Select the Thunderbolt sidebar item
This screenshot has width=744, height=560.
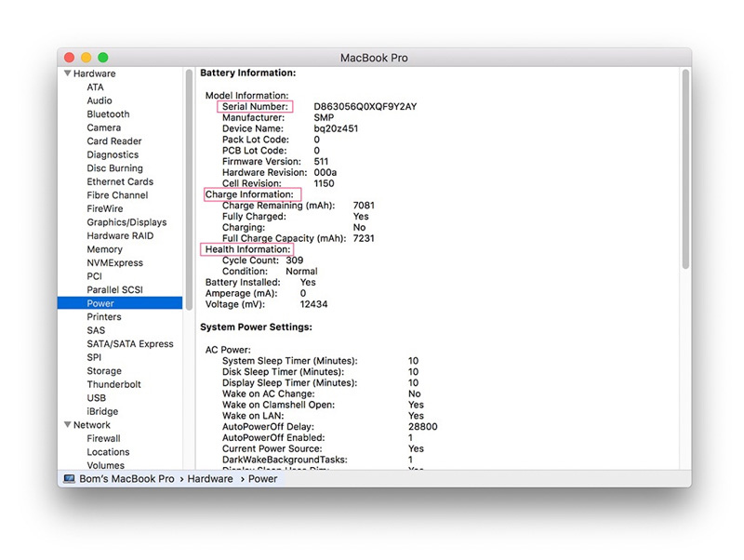point(113,384)
